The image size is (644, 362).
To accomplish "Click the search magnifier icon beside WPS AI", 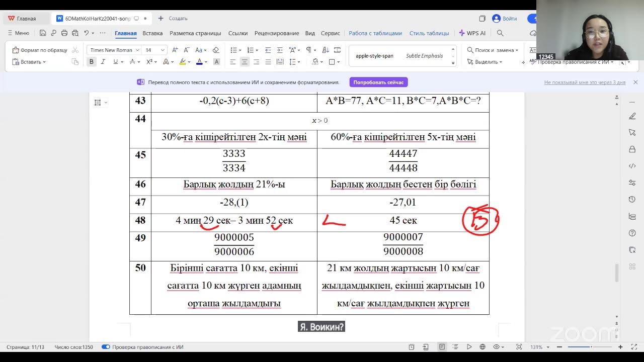I will click(x=500, y=33).
